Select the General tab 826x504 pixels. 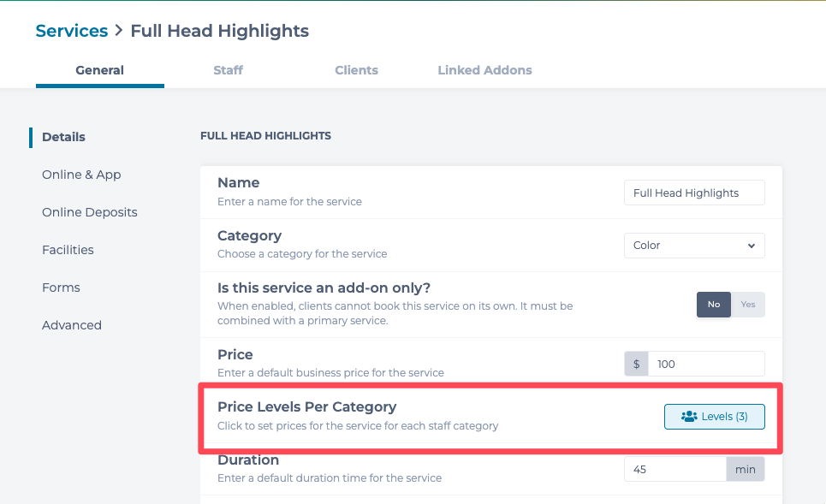pyautogui.click(x=99, y=70)
